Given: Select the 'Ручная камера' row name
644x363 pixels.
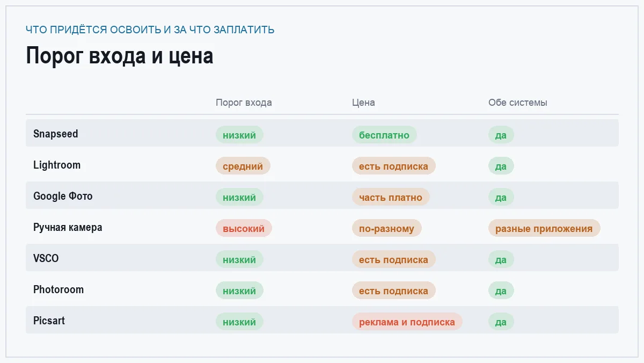Looking at the screenshot, I should [68, 227].
